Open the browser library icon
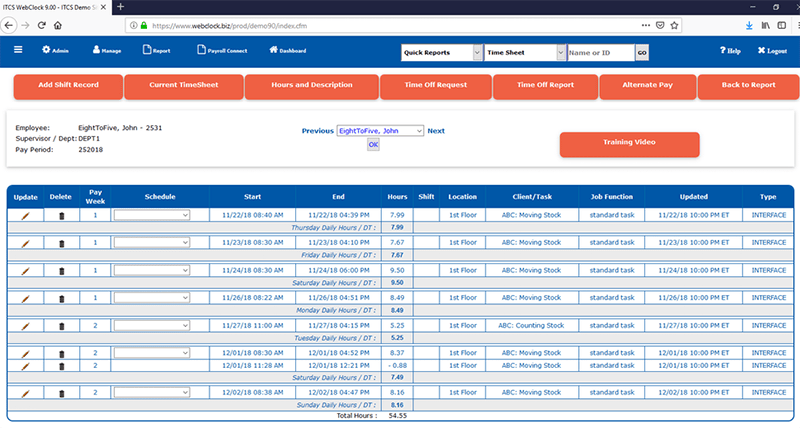 click(765, 25)
